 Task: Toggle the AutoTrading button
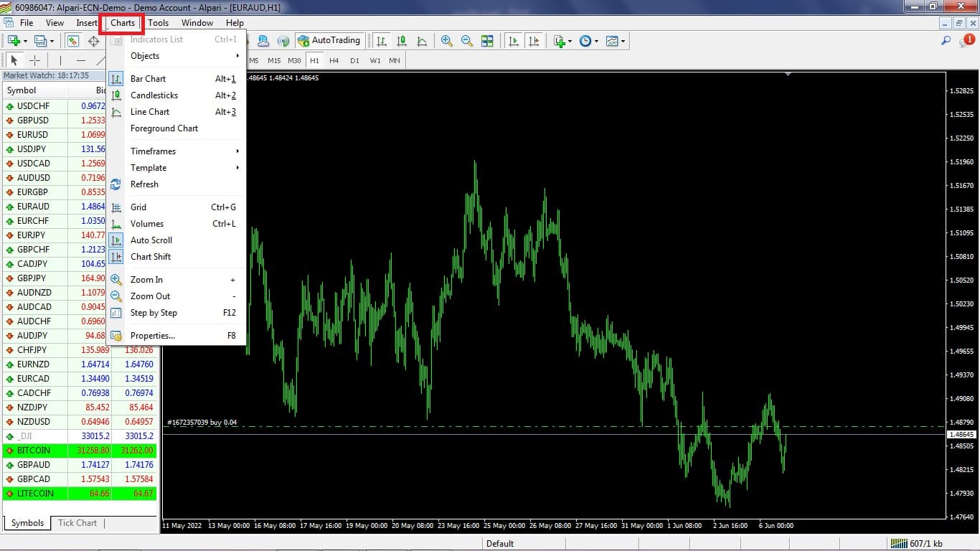coord(329,41)
